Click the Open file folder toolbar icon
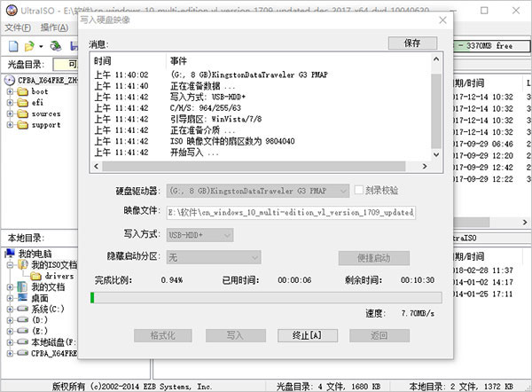 coord(29,46)
